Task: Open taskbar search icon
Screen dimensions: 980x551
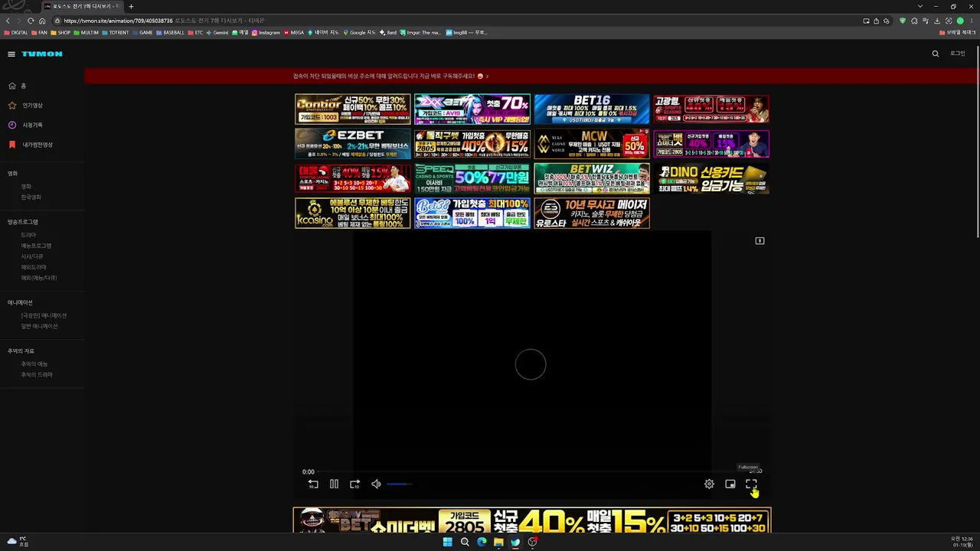Action: [465, 542]
